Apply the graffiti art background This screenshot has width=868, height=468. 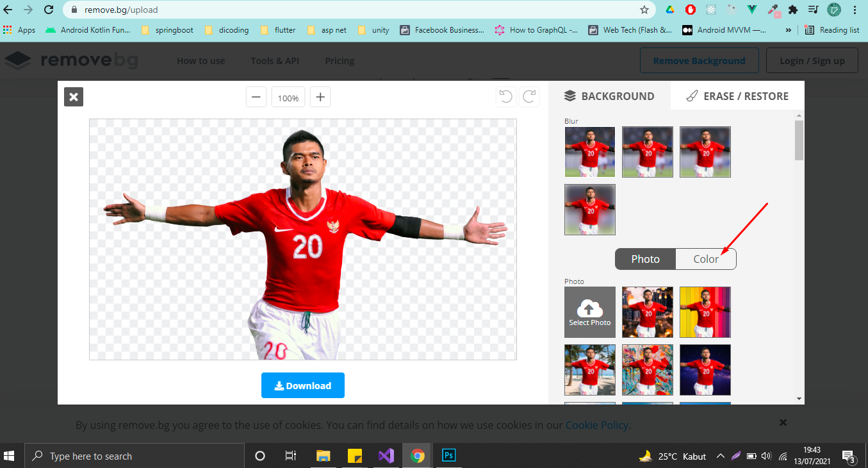click(x=648, y=370)
